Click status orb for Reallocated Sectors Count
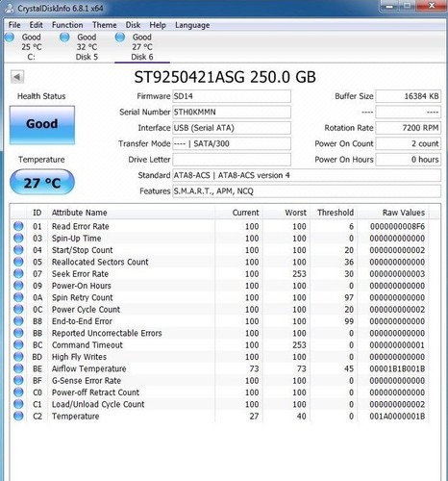Screen dimensions: 448x481 (x=18, y=262)
